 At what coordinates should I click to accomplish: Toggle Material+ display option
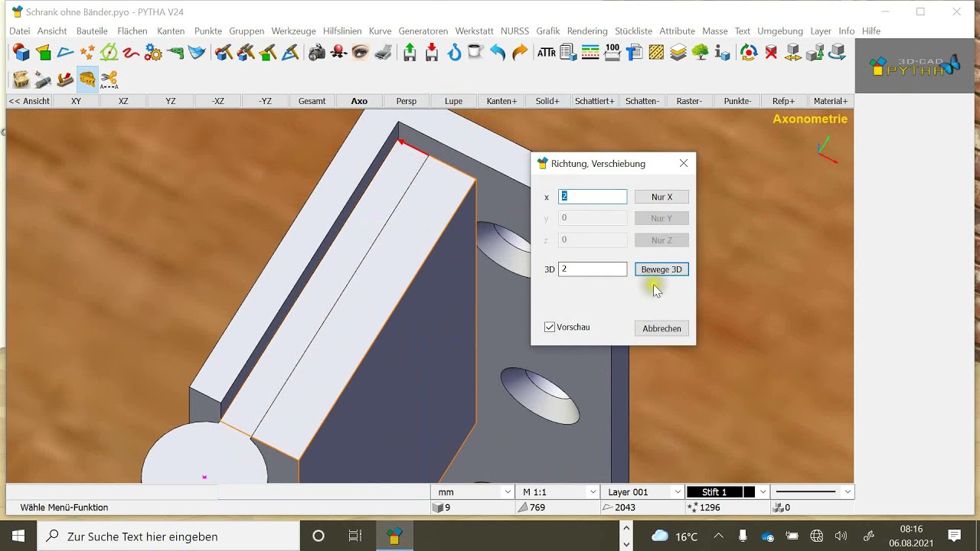[831, 101]
